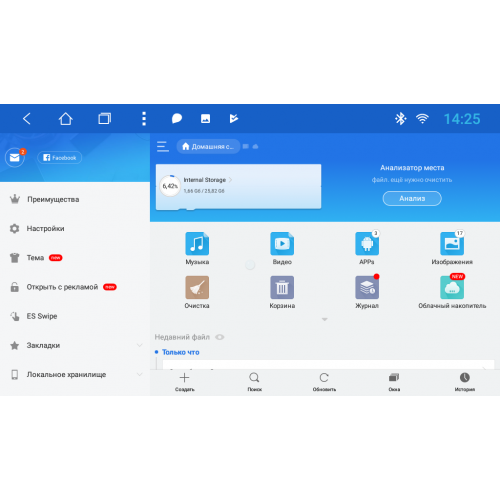This screenshot has height=500, width=500.
Task: Open the Изображения images category
Action: (x=452, y=244)
